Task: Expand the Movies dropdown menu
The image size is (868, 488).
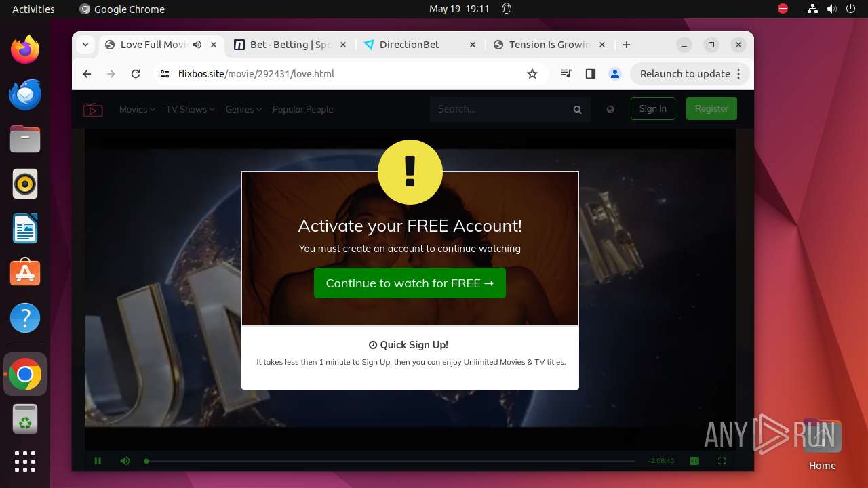Action: pyautogui.click(x=137, y=109)
